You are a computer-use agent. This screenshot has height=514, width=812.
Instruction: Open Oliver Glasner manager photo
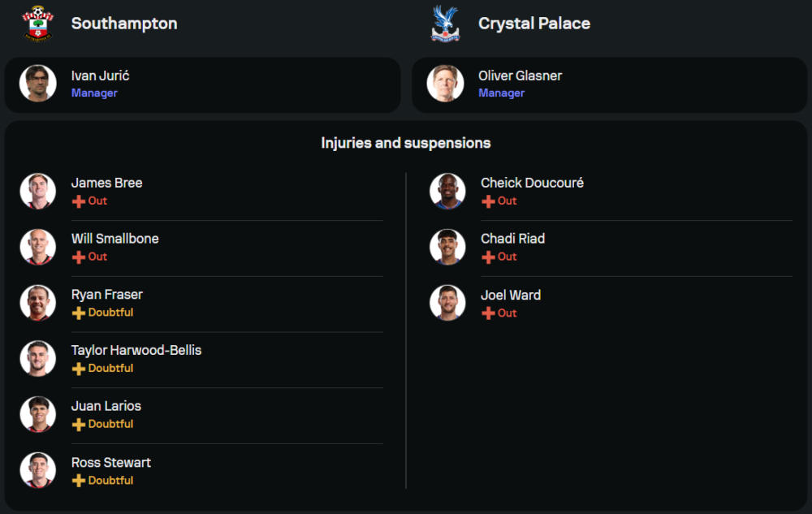445,84
